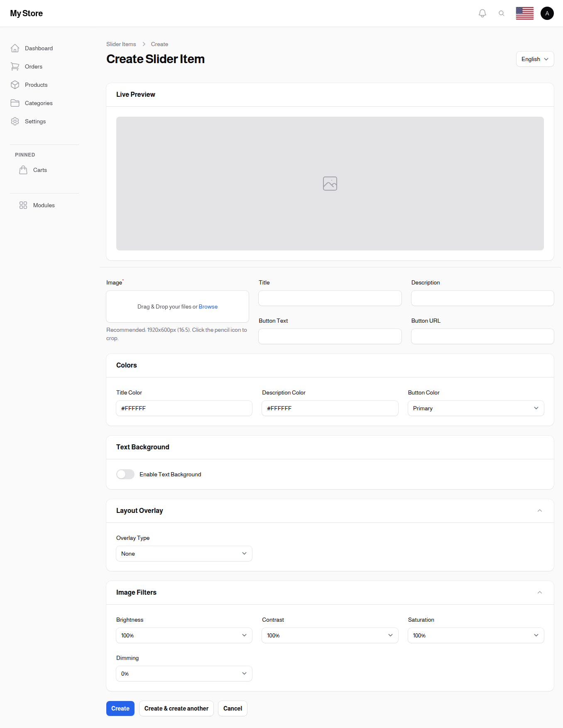Click the Create button
Image resolution: width=563 pixels, height=728 pixels.
(x=120, y=708)
